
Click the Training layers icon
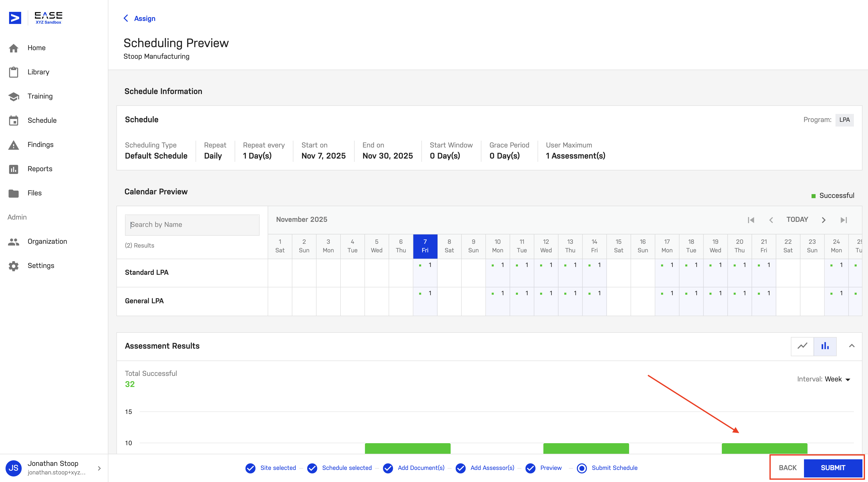tap(13, 96)
